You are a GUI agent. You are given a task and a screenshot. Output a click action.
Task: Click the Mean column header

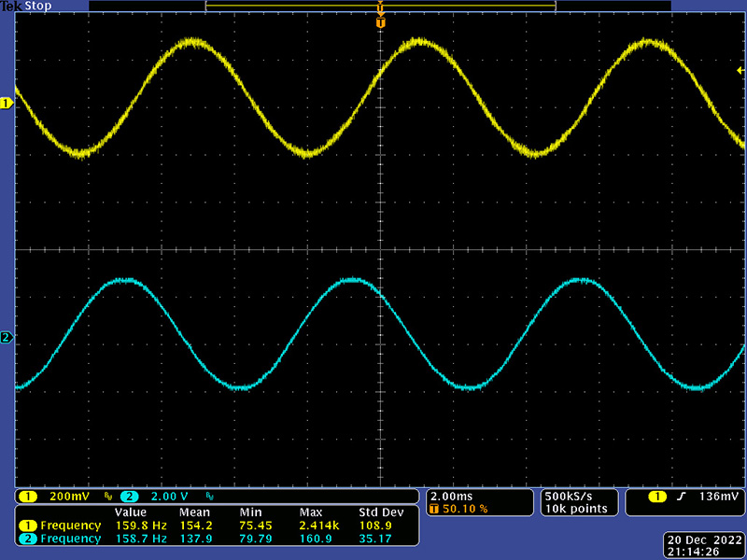(x=194, y=512)
